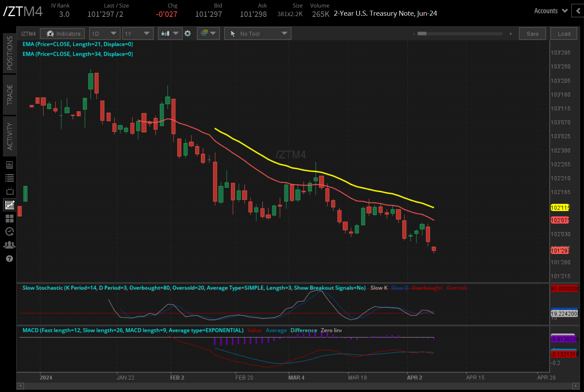Click the right scroll arrow on the bottom scrollbar
This screenshot has height=392, width=584.
click(x=575, y=386)
